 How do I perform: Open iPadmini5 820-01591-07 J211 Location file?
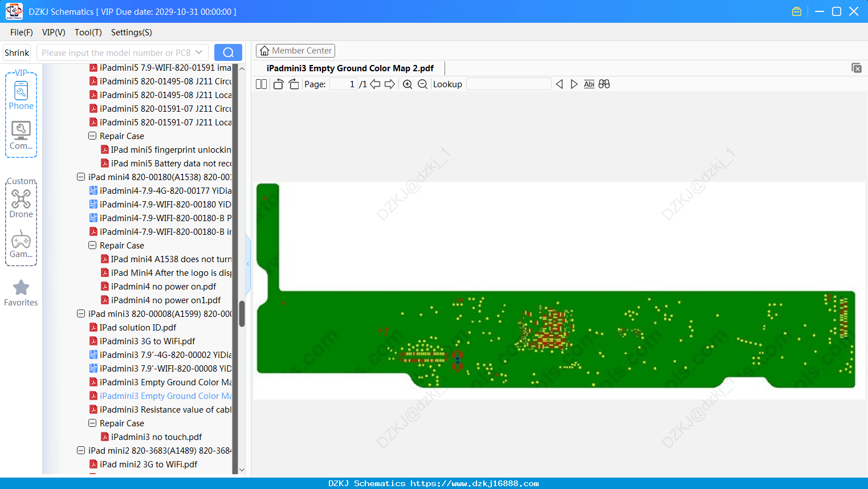(x=160, y=123)
